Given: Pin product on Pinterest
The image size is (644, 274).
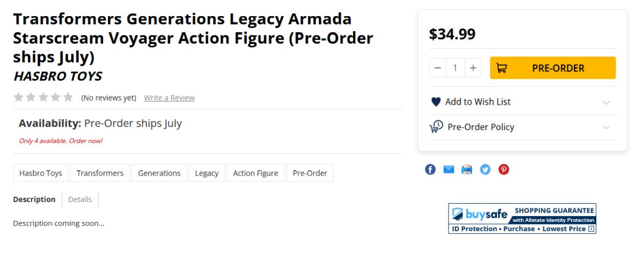Looking at the screenshot, I should 503,170.
